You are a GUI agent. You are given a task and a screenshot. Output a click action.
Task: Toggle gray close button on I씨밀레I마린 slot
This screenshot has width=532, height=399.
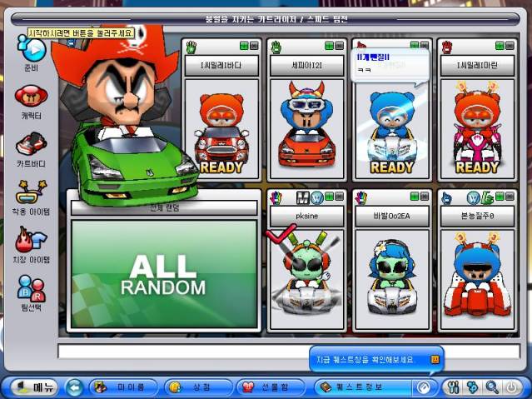(x=510, y=46)
